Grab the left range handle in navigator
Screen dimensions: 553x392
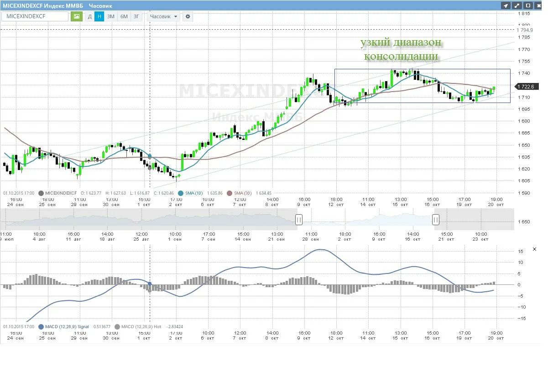point(299,220)
